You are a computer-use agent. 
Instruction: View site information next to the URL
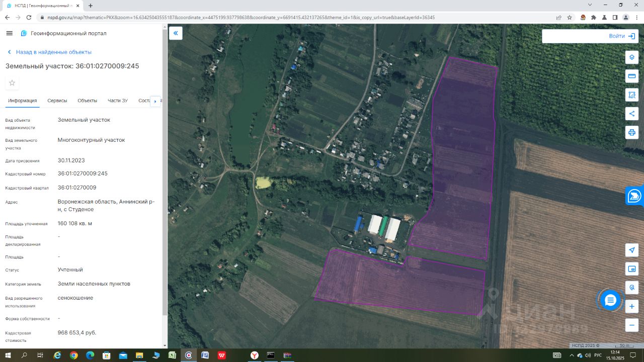click(x=43, y=17)
